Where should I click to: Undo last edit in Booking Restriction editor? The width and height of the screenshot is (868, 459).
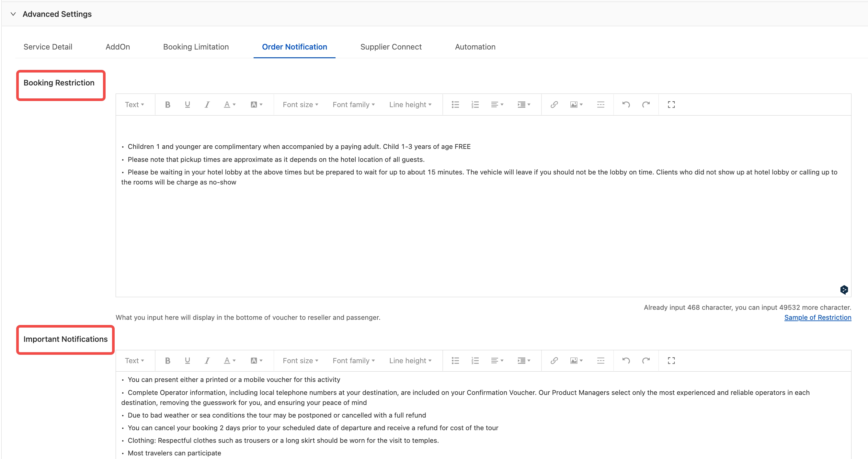(x=626, y=105)
